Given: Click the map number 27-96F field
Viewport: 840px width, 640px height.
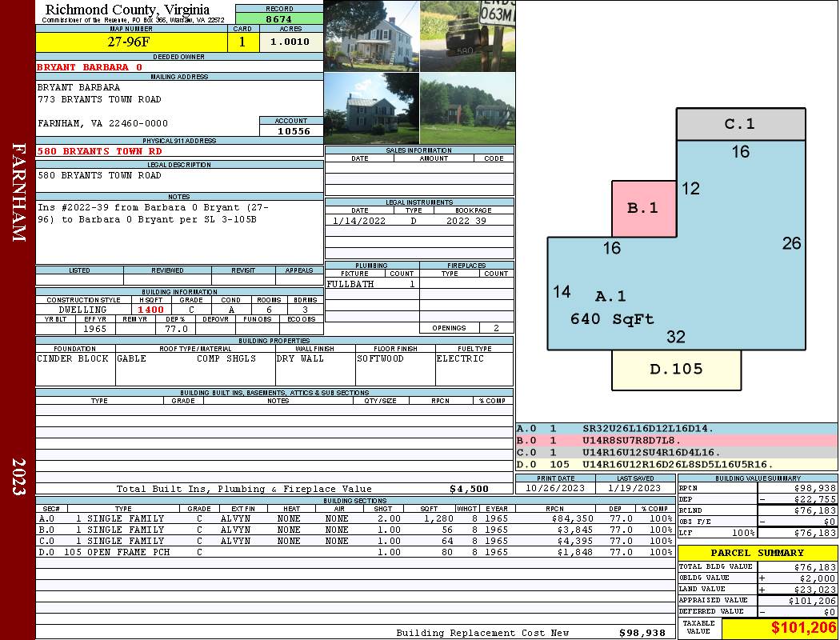Looking at the screenshot, I should tap(131, 42).
